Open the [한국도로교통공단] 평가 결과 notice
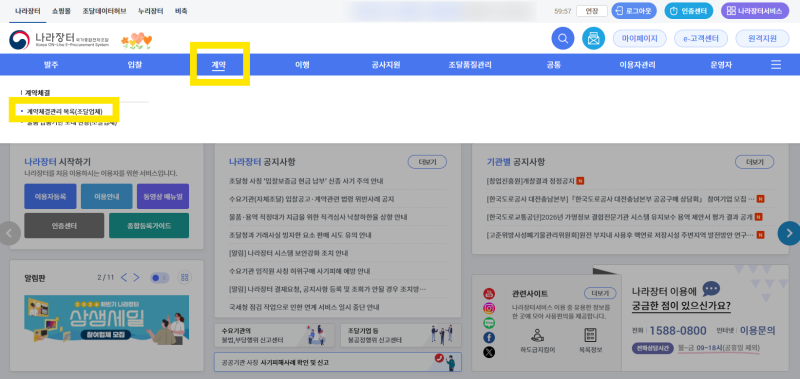 (x=620, y=217)
